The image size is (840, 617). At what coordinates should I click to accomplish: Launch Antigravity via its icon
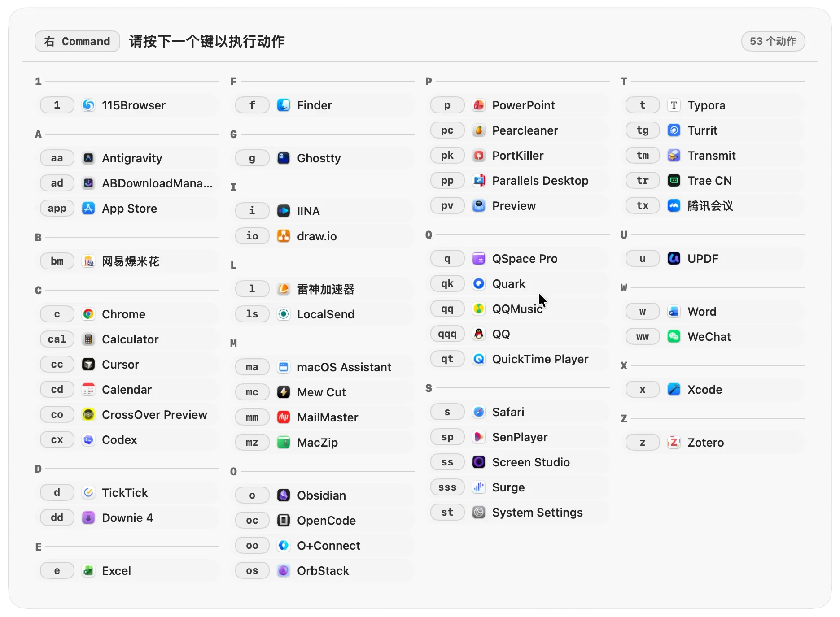[88, 158]
